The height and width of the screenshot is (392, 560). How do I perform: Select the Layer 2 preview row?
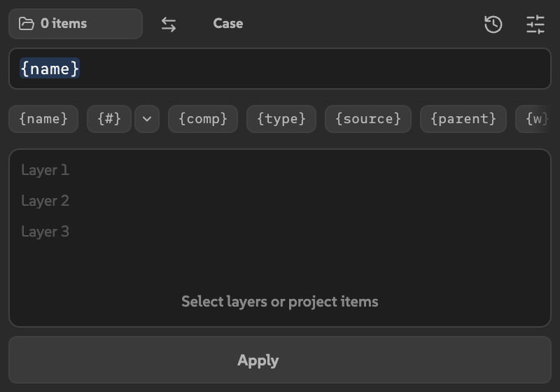[45, 201]
